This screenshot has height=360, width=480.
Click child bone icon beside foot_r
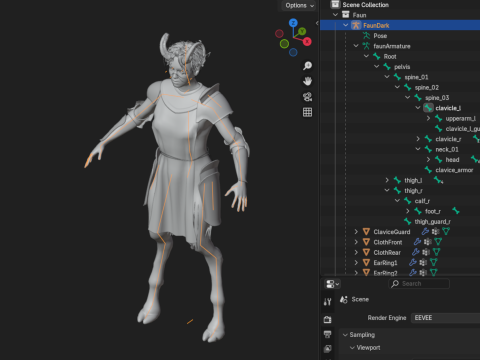pyautogui.click(x=456, y=211)
